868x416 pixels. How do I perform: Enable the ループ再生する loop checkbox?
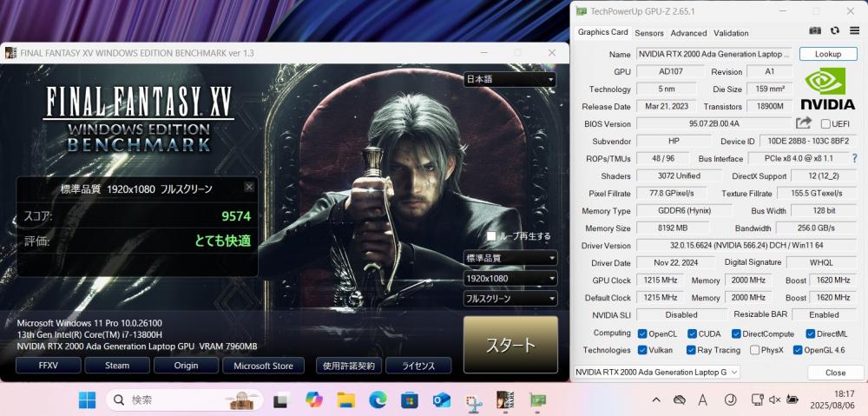(491, 236)
